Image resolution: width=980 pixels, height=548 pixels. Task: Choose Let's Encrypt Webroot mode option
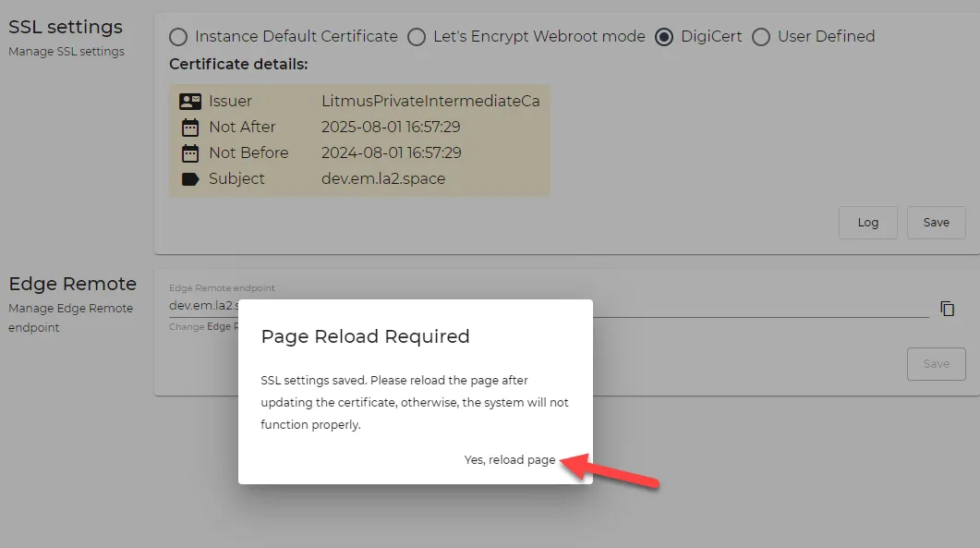[x=417, y=37]
